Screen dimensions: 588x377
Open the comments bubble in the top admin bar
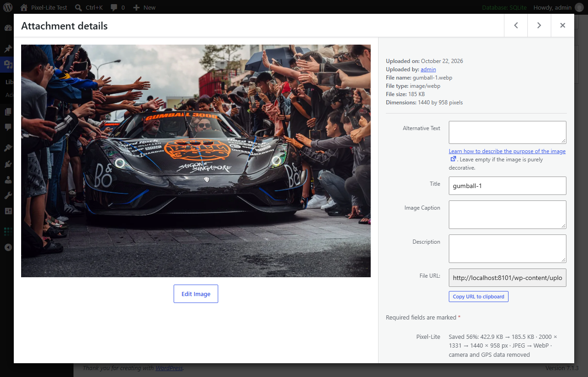point(118,7)
